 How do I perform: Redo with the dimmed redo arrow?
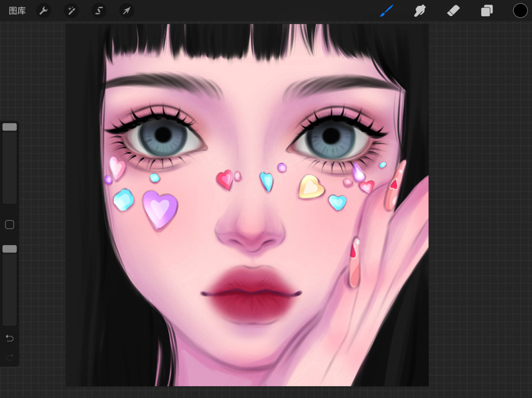9,357
